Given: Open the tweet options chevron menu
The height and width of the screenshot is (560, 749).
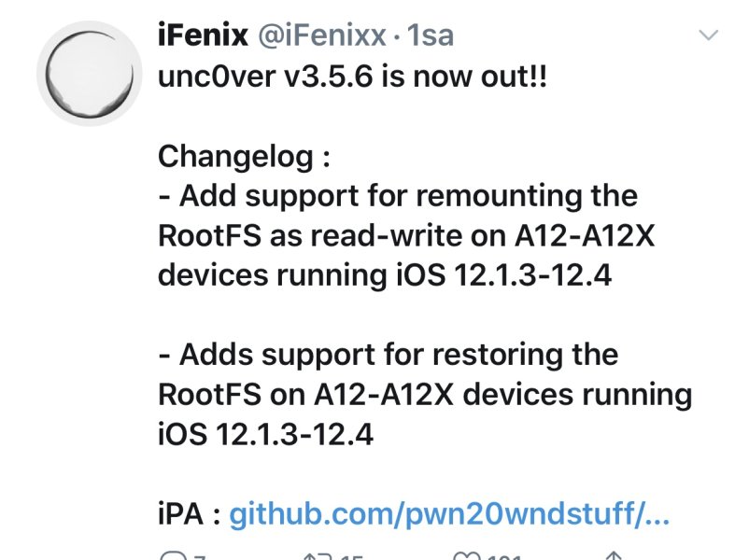Looking at the screenshot, I should tap(709, 37).
